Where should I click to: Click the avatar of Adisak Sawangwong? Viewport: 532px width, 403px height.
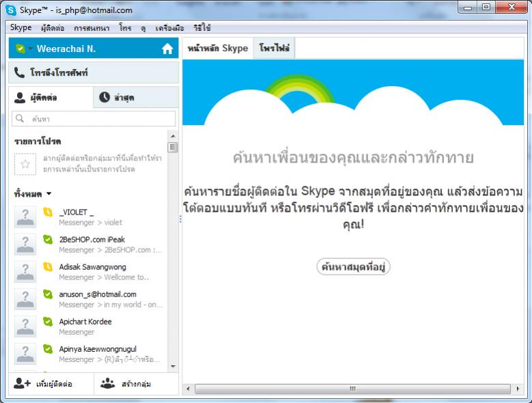pos(25,272)
